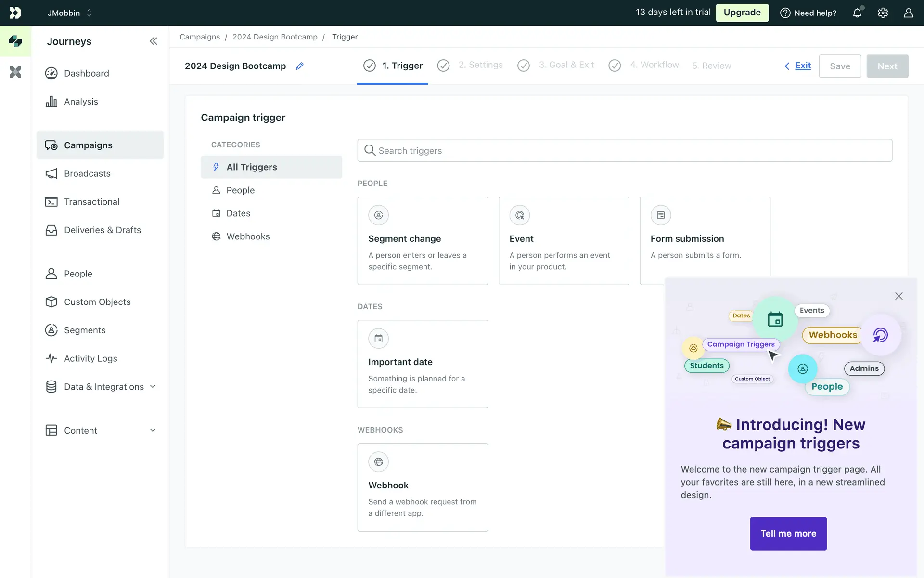The image size is (924, 578).
Task: Click the Tell me more button
Action: pos(788,533)
